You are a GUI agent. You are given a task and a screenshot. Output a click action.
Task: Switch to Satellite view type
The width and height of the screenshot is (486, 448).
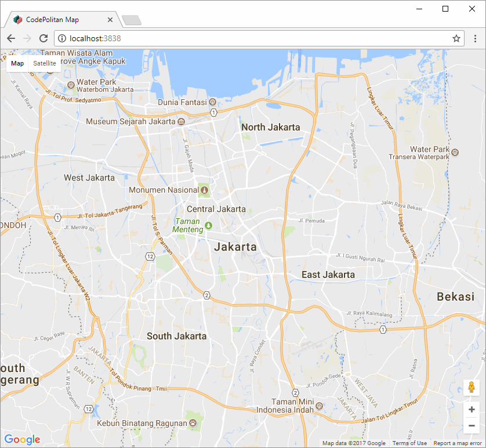(x=44, y=63)
